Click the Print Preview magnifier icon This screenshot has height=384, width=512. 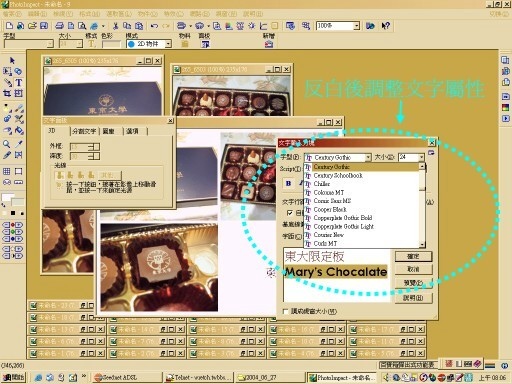[82, 26]
